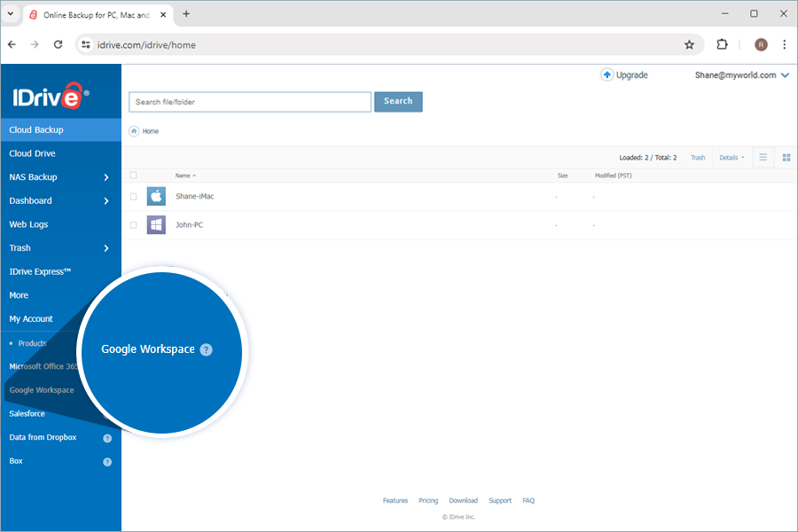View site information icon in address bar
The width and height of the screenshot is (798, 532).
pyautogui.click(x=86, y=45)
